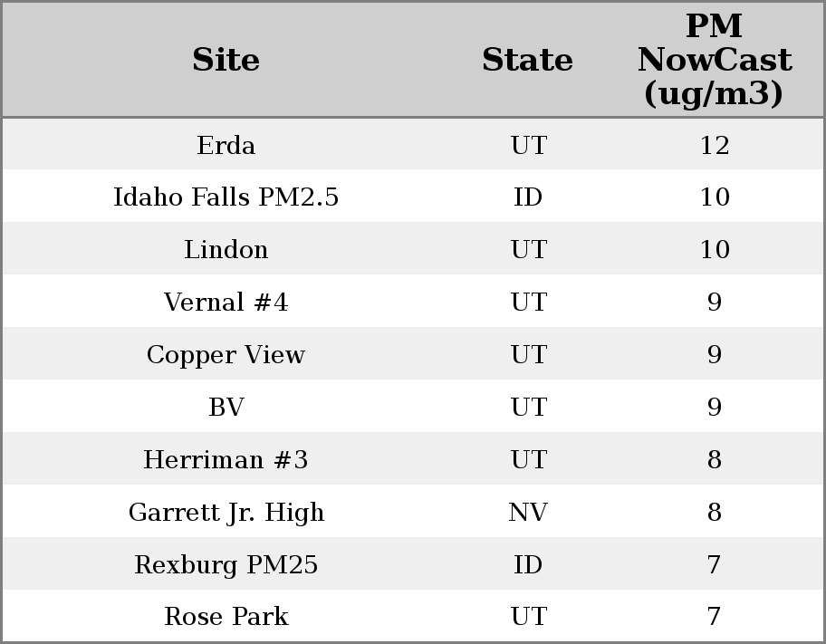The width and height of the screenshot is (826, 644).
Task: Click the Rexburg PM25 site name
Action: click(226, 565)
